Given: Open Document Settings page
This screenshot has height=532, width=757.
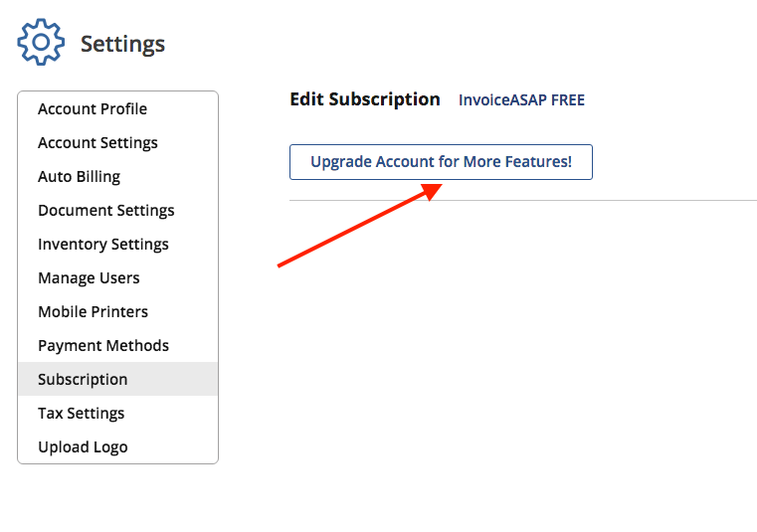Looking at the screenshot, I should pyautogui.click(x=105, y=211).
